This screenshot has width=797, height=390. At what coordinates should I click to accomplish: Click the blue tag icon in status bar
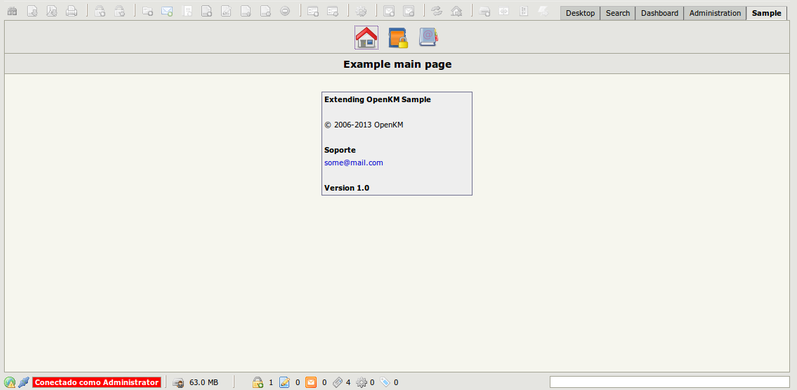coord(385,382)
